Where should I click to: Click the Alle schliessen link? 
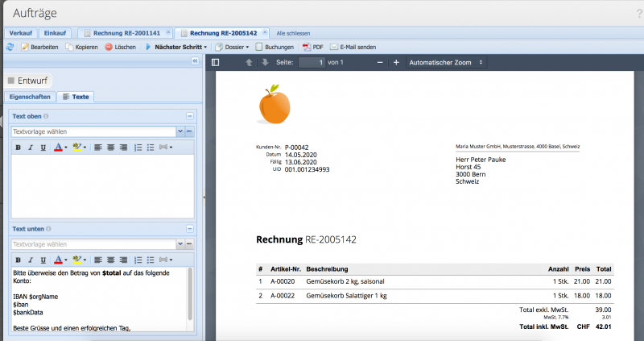point(293,33)
